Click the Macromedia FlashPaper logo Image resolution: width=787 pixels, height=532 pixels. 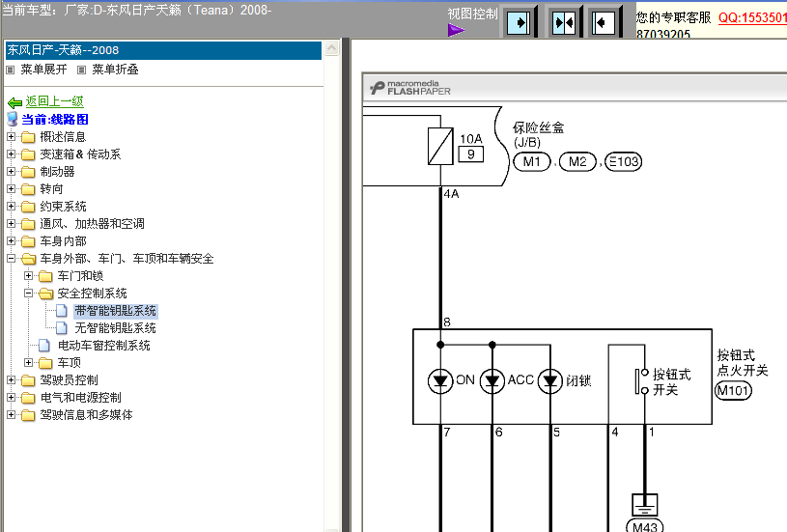(x=410, y=88)
